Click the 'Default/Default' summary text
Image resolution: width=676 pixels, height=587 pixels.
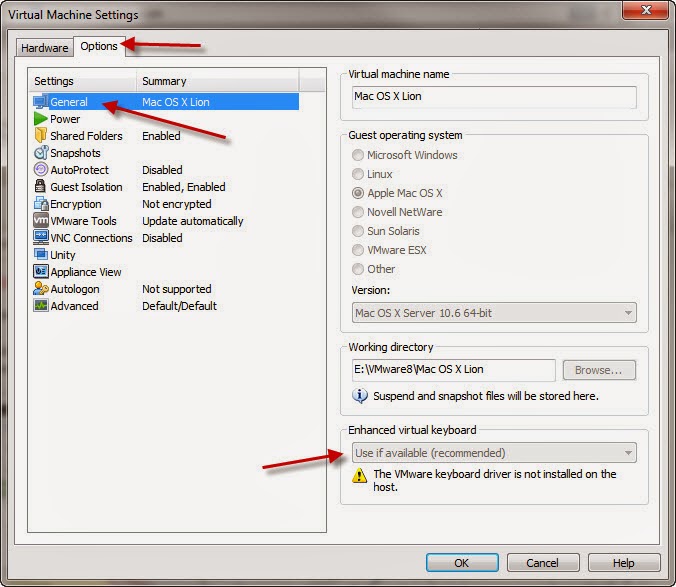tap(179, 306)
